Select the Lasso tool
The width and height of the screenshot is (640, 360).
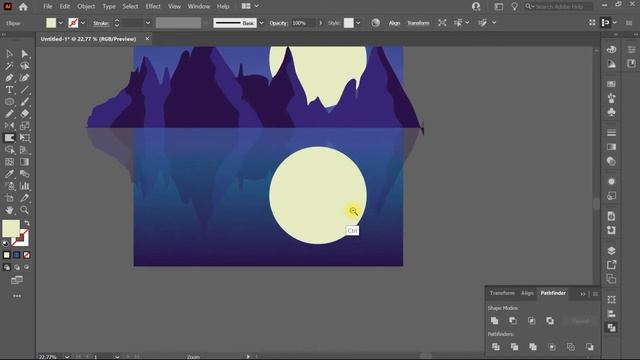(24, 66)
